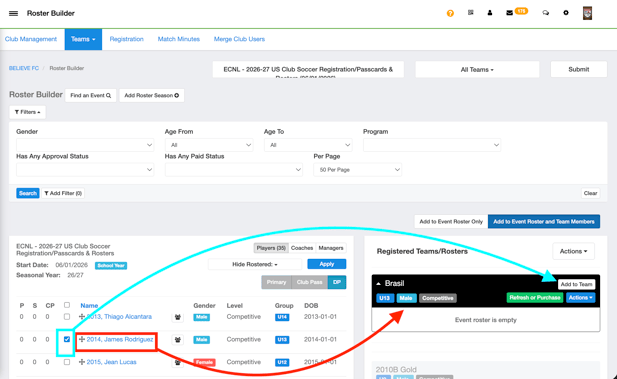Click the Apply button
Screen dimensions: 617x379
pos(327,264)
